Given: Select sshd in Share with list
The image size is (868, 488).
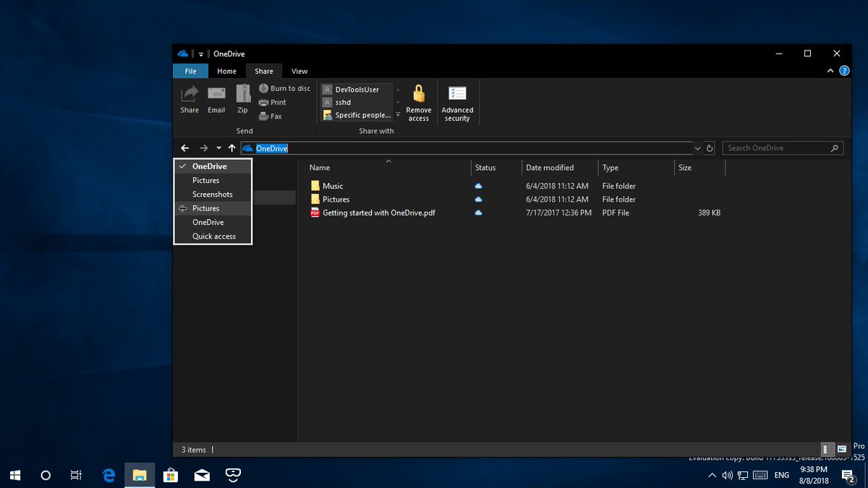Looking at the screenshot, I should click(357, 103).
